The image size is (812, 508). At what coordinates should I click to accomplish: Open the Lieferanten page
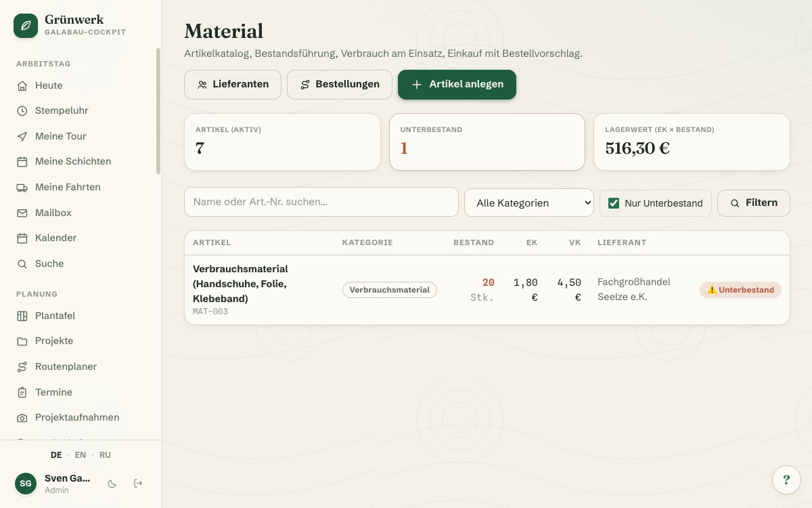tap(233, 85)
